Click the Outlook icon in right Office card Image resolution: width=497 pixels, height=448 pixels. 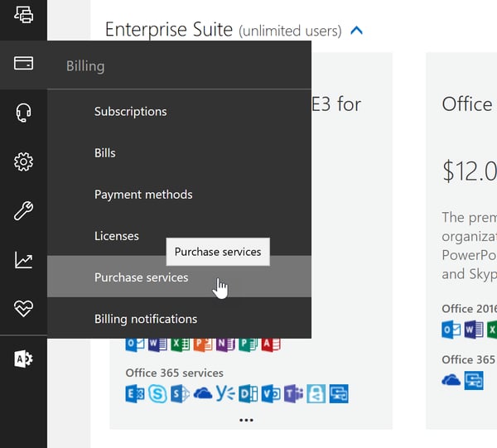451,330
